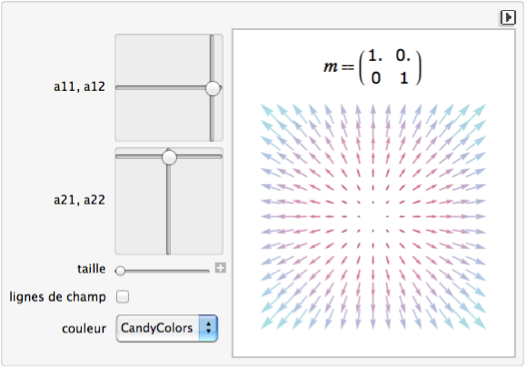The height and width of the screenshot is (367, 526).
Task: Enable the lignes de champ checkbox
Action: [122, 297]
